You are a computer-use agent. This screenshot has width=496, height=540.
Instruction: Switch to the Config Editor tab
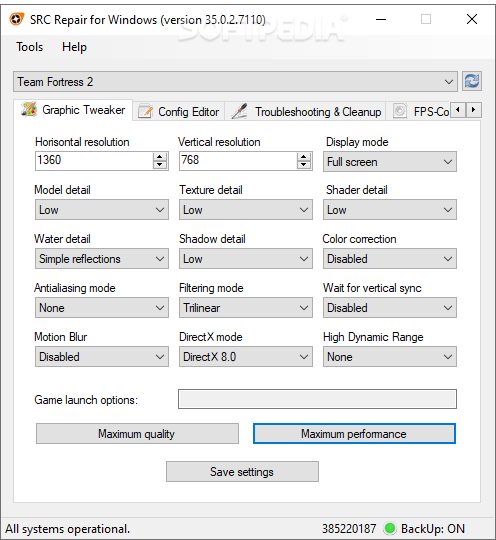click(x=178, y=112)
